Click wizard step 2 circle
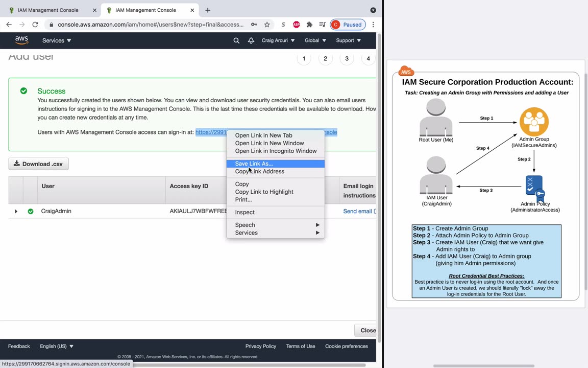Viewport: 588px width, 368px height. point(326,59)
